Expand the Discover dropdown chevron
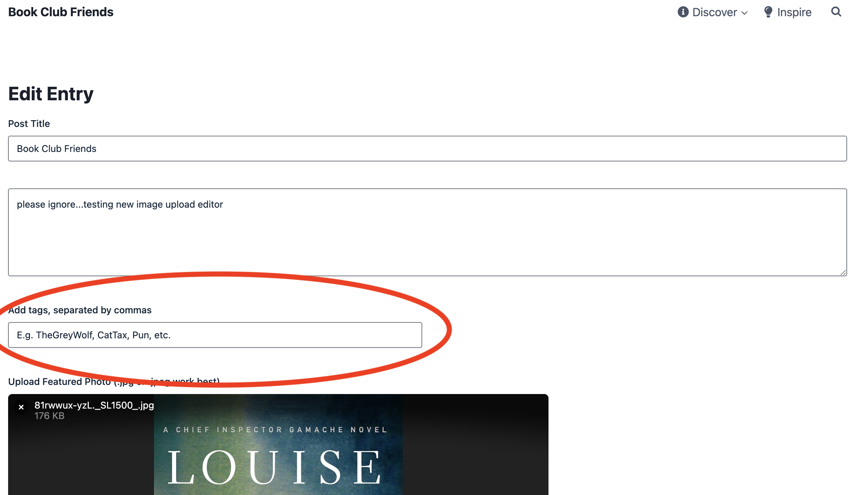This screenshot has width=868, height=495. pos(744,13)
